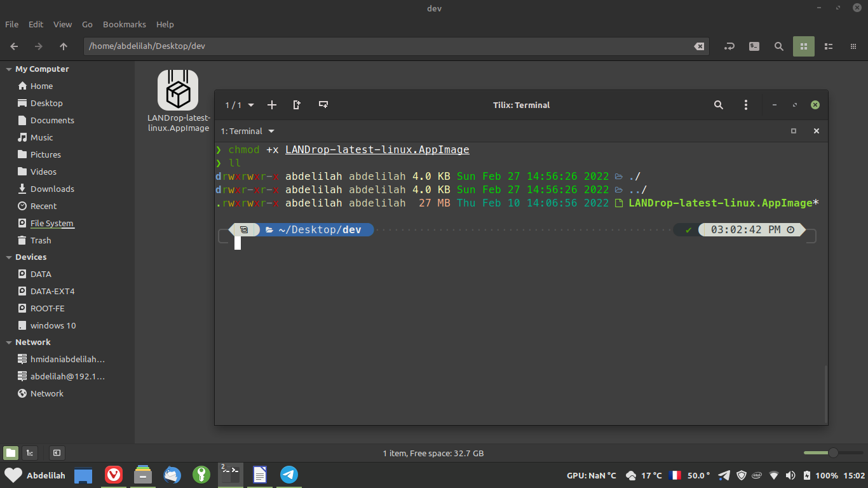This screenshot has height=488, width=868.
Task: Click the add terminal right icon in Tilix
Action: click(x=297, y=105)
